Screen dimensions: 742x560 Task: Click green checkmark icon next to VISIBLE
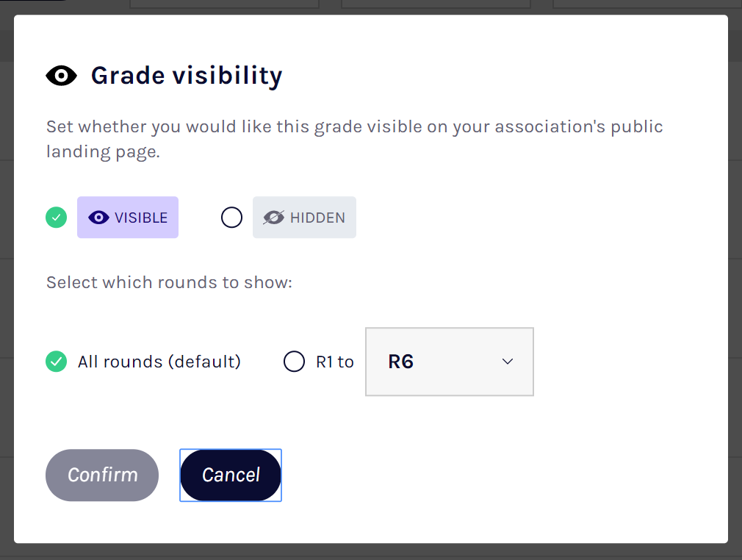pos(57,218)
